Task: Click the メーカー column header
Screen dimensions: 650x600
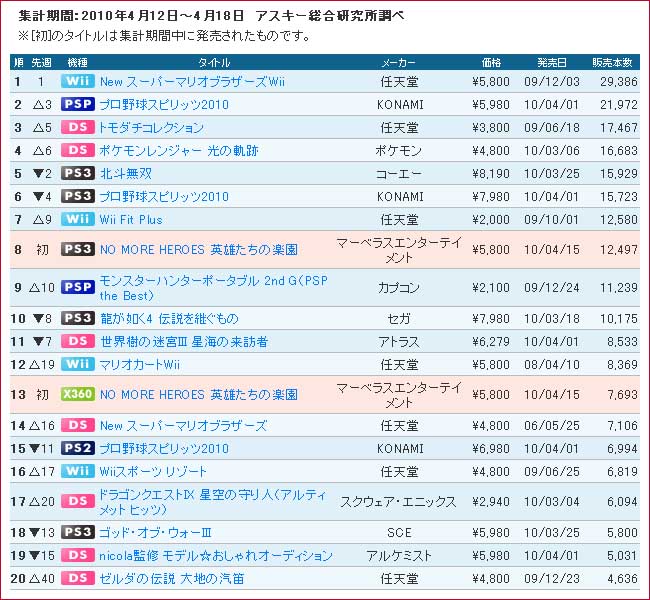Action: coord(398,63)
